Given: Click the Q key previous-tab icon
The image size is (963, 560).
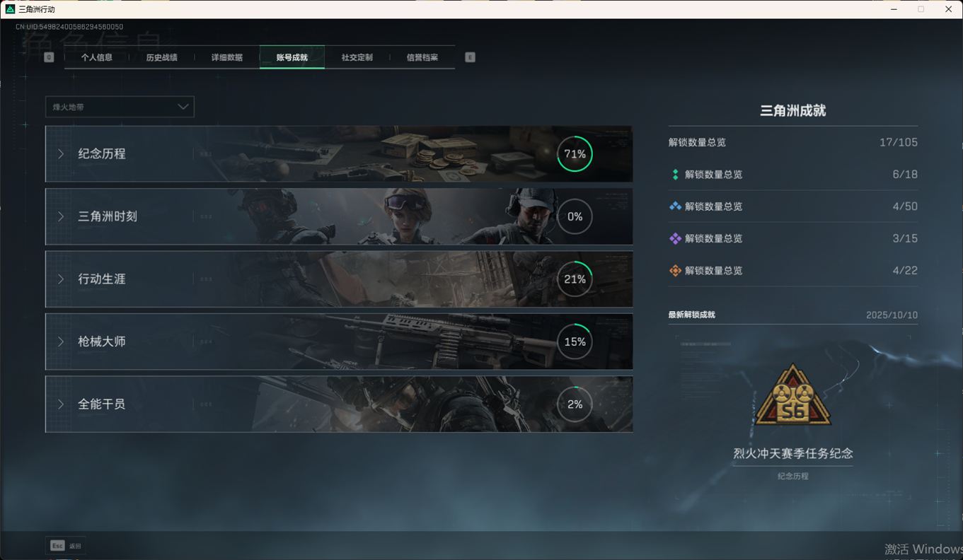Looking at the screenshot, I should pos(49,57).
